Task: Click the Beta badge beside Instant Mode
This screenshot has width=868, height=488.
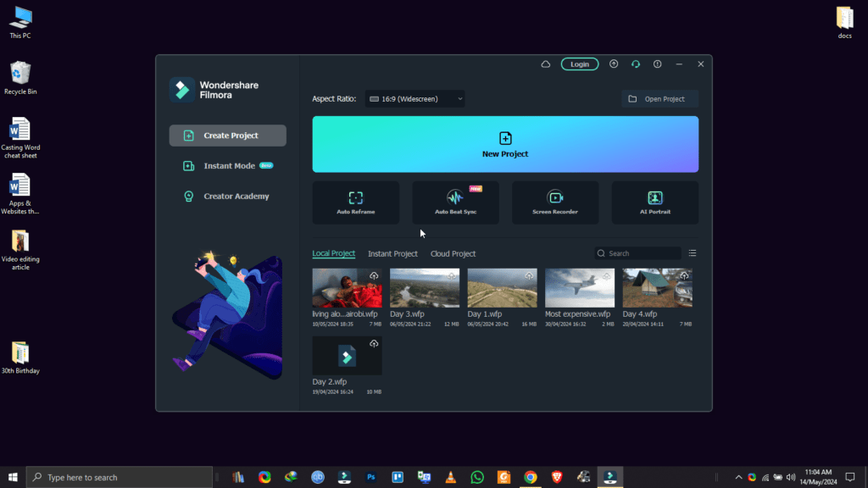Action: (x=266, y=165)
